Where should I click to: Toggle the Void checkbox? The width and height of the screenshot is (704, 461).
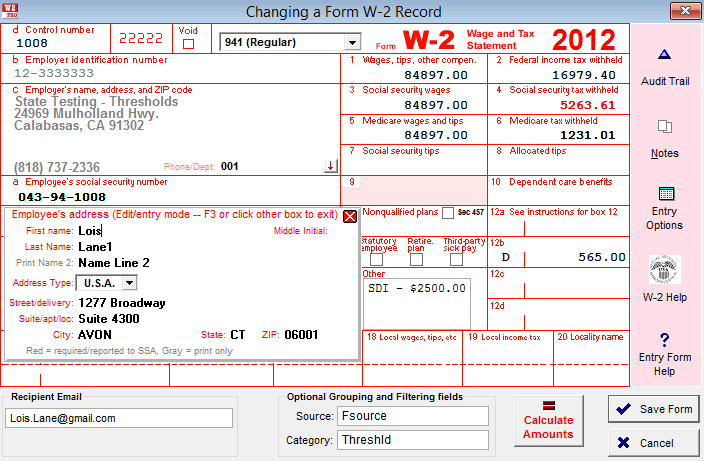click(x=188, y=44)
